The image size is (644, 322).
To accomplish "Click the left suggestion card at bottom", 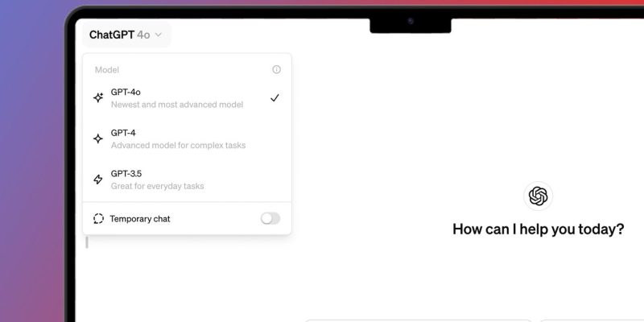I will tap(419, 320).
